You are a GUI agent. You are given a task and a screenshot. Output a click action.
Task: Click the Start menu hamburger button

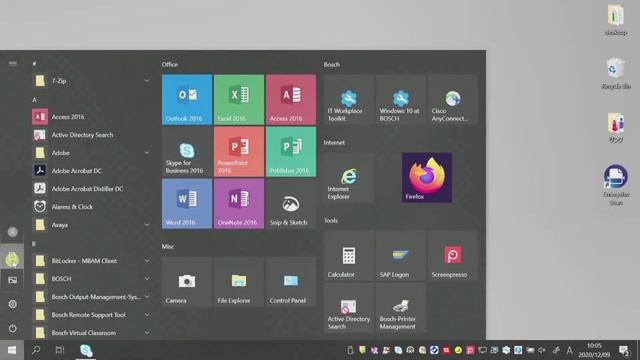click(12, 64)
